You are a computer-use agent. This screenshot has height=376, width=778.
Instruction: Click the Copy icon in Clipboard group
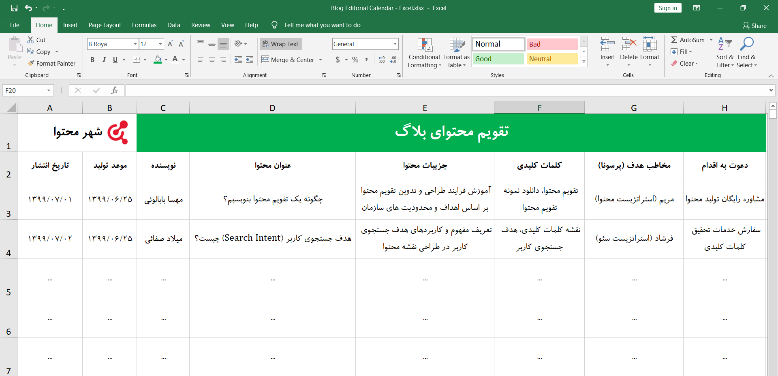(x=31, y=52)
